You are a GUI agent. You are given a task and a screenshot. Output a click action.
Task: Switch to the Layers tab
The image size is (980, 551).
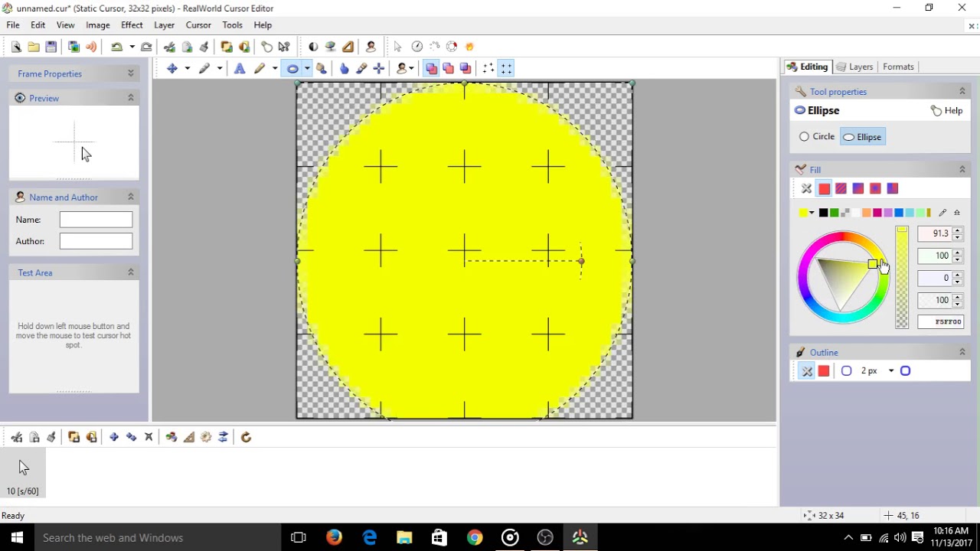pos(854,67)
